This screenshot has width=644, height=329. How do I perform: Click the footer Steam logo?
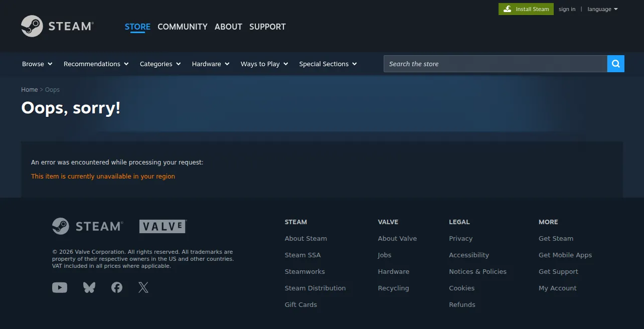pos(87,226)
